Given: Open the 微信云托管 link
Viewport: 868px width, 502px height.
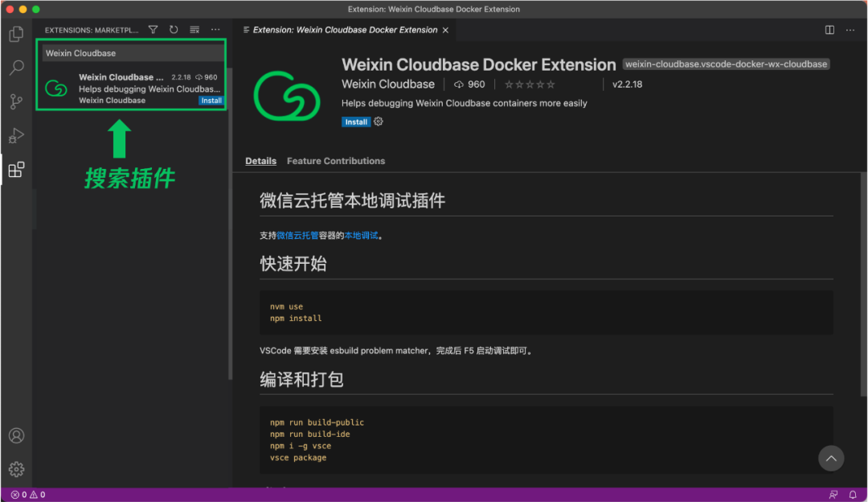Looking at the screenshot, I should 297,236.
